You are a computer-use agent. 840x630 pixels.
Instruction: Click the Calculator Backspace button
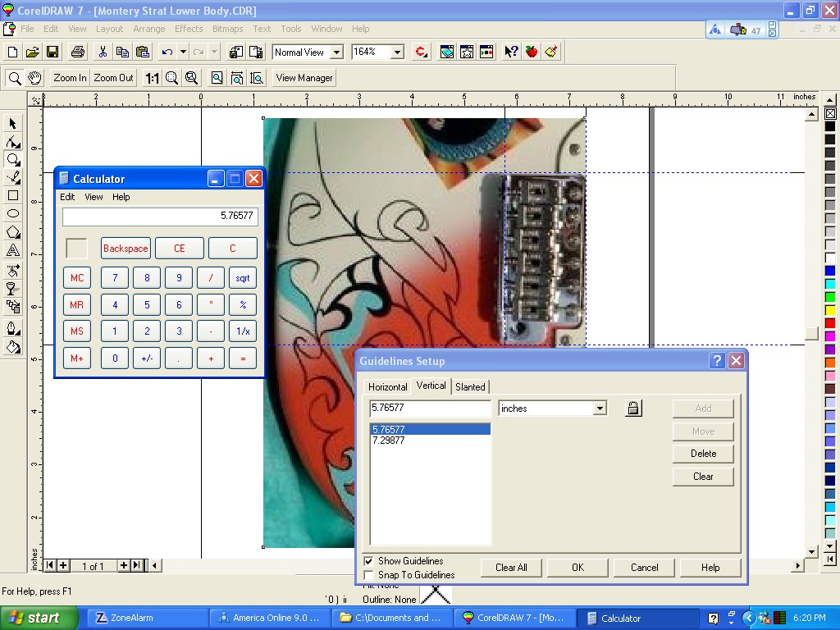(x=126, y=249)
